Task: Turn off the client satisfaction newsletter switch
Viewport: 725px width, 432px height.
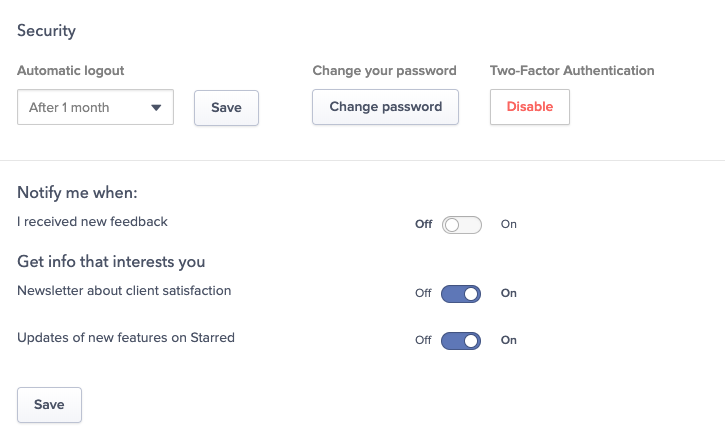Action: (462, 294)
